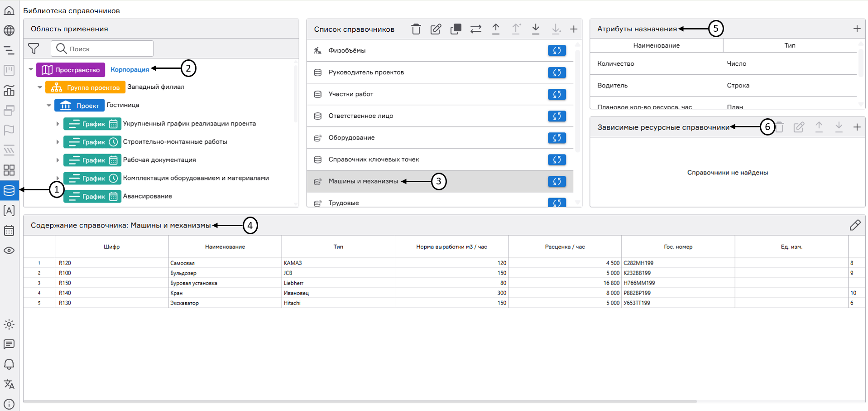This screenshot has width=868, height=411.
Task: Click the edit icon in Список справочников toolbar
Action: 436,29
